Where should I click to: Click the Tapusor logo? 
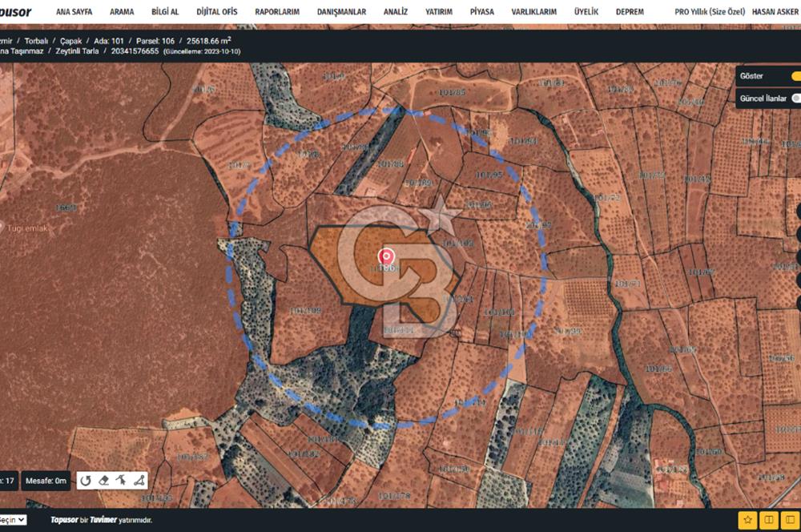(x=16, y=12)
